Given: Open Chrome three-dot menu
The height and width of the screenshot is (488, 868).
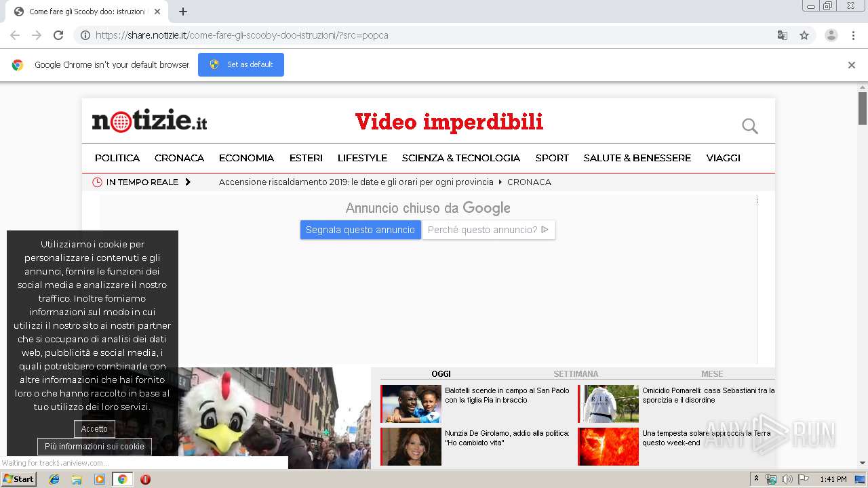Looking at the screenshot, I should [853, 35].
